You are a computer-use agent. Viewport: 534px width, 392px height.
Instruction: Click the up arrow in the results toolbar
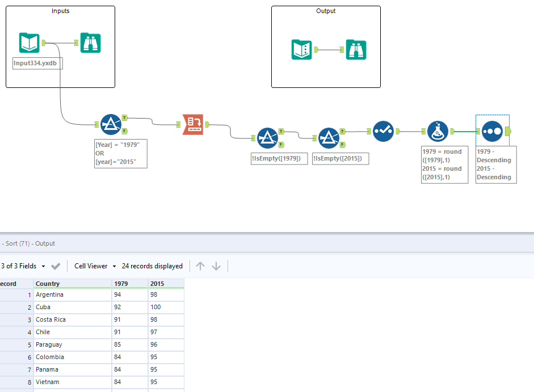click(200, 265)
